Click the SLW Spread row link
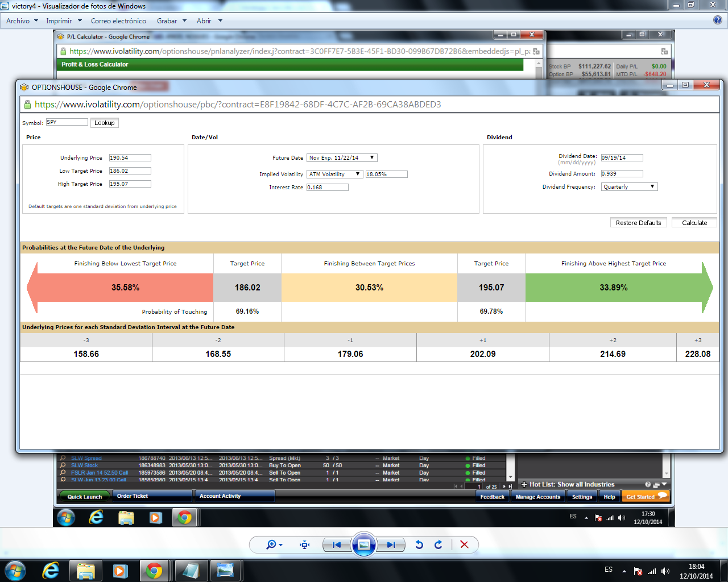The image size is (728, 582). tap(86, 458)
